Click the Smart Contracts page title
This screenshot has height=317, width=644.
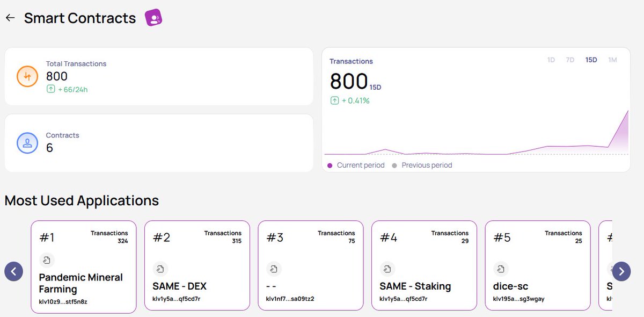point(80,18)
